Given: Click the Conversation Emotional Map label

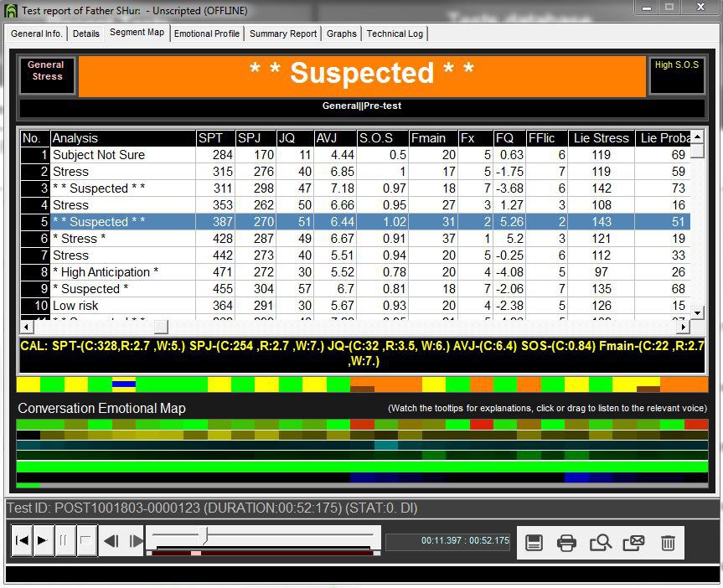Looking at the screenshot, I should pyautogui.click(x=102, y=408).
